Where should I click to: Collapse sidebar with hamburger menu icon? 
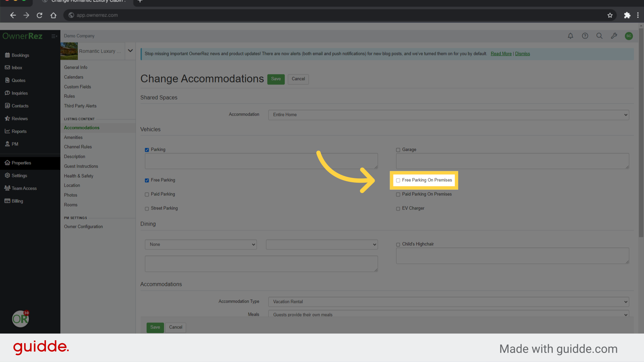coord(54,36)
